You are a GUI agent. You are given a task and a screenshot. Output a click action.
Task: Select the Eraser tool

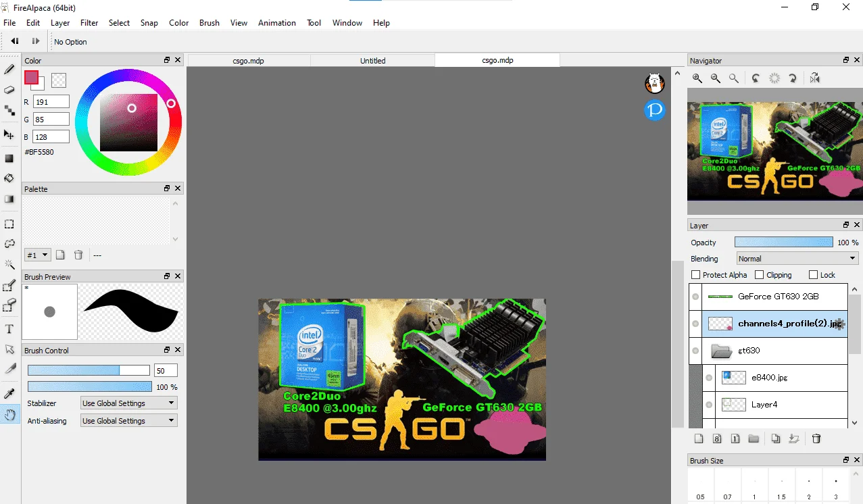[9, 90]
